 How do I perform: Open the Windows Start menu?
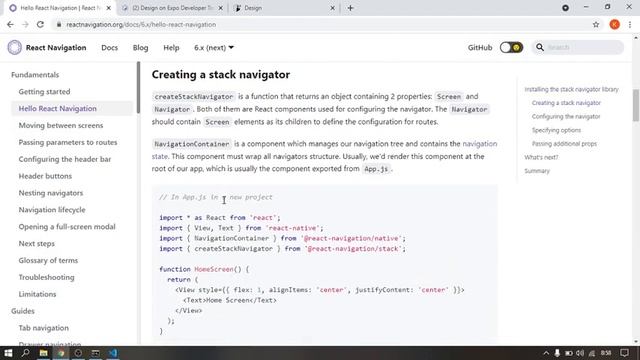click(8, 353)
